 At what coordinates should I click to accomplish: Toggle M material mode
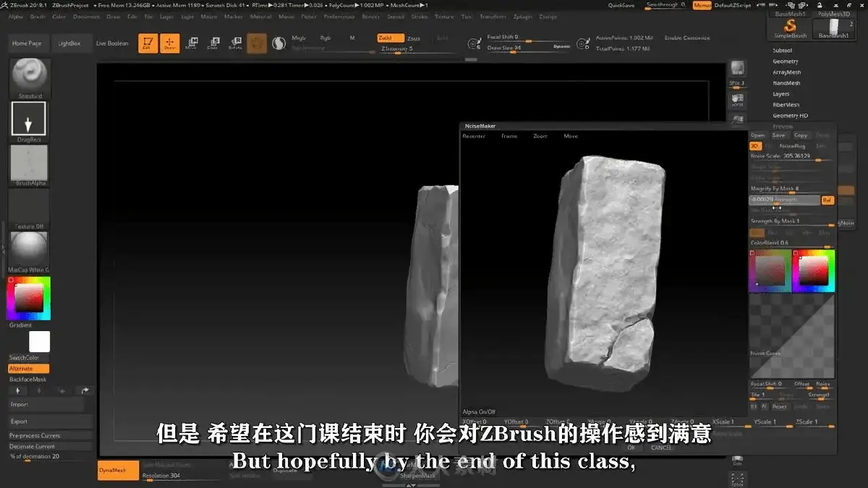click(x=352, y=38)
